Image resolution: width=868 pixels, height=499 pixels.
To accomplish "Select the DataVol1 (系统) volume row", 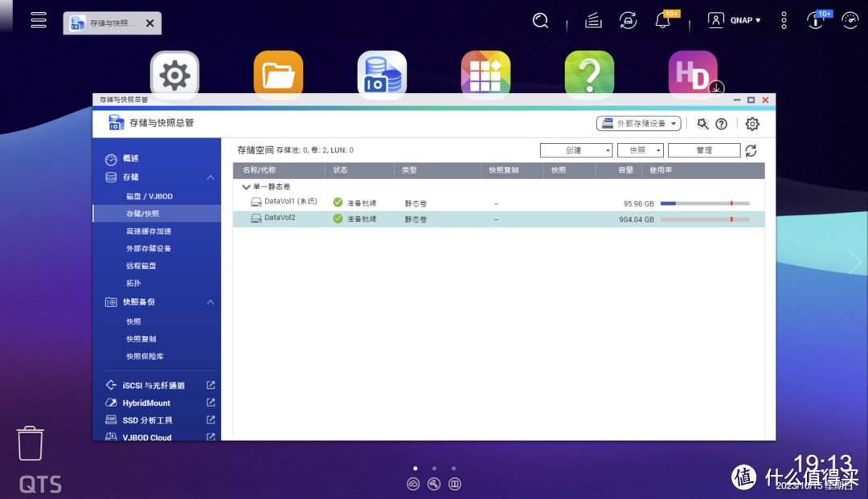I will click(499, 203).
